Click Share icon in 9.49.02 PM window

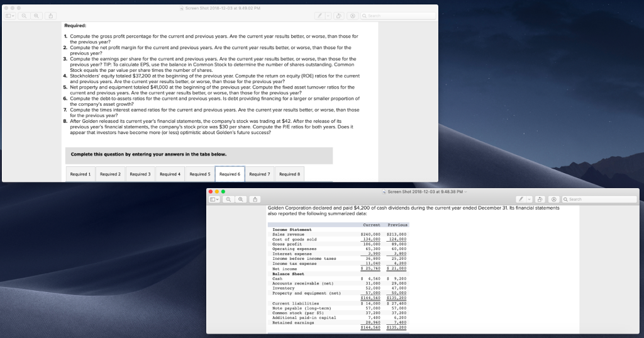click(x=50, y=16)
